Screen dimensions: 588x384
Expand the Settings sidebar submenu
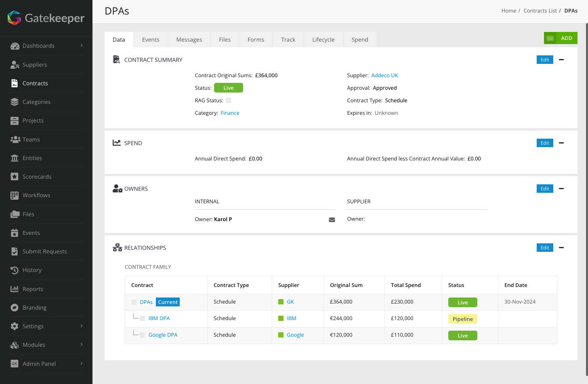(82, 326)
